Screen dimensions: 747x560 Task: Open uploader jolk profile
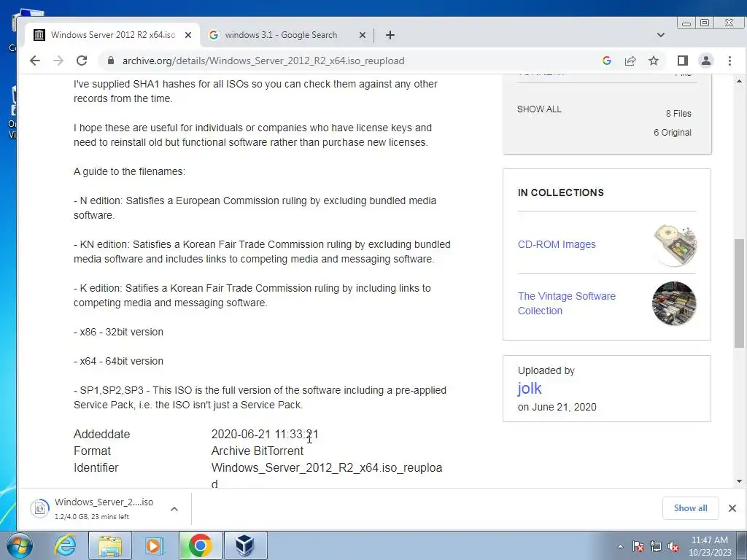click(x=530, y=388)
